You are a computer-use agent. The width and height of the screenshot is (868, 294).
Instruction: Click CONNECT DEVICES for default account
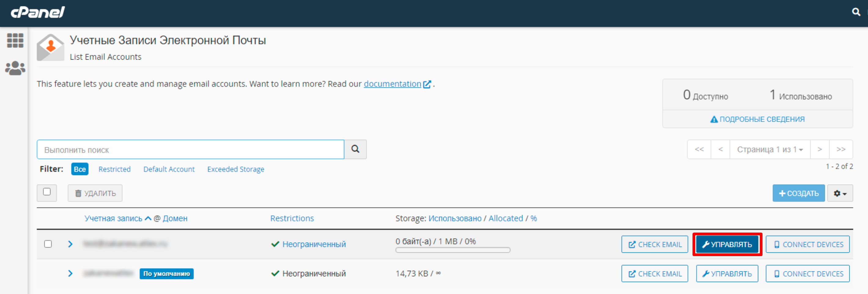(807, 274)
